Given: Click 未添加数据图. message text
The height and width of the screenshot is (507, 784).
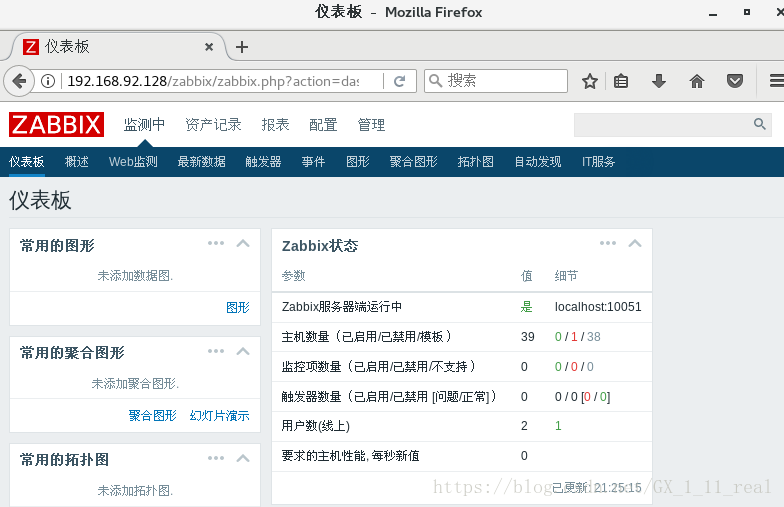Looking at the screenshot, I should pos(135,276).
